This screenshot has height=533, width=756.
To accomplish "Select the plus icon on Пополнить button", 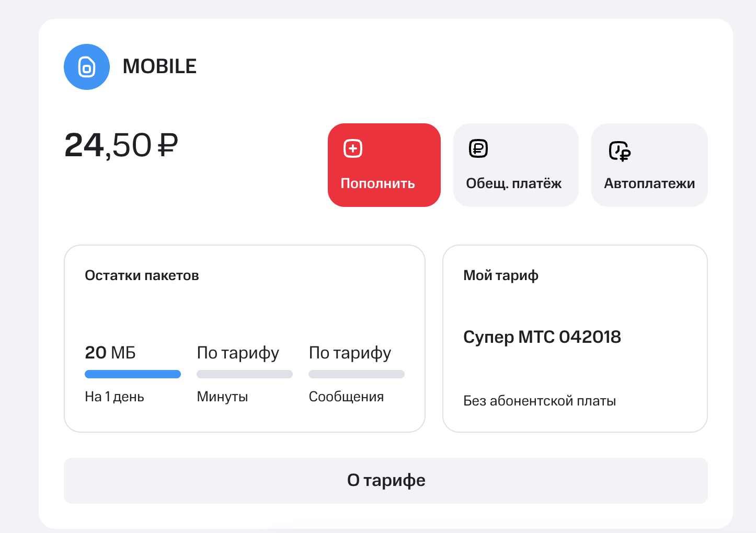I will pyautogui.click(x=352, y=148).
